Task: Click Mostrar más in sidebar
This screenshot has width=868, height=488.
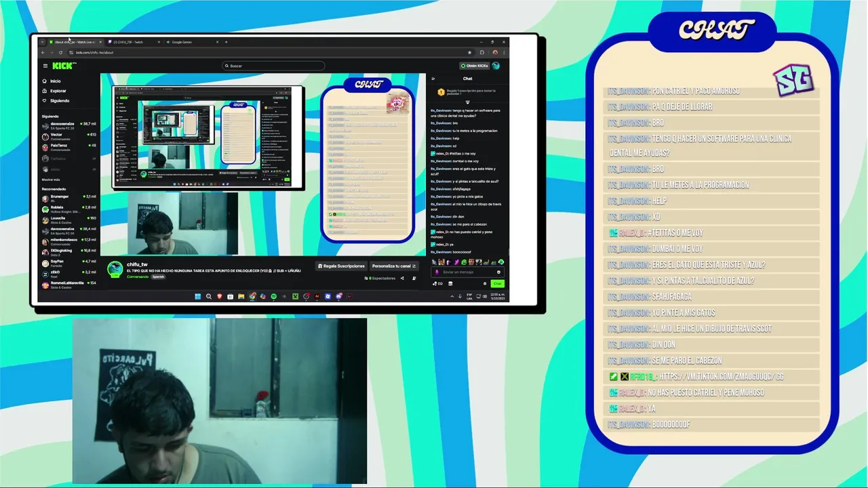Action: pyautogui.click(x=51, y=180)
